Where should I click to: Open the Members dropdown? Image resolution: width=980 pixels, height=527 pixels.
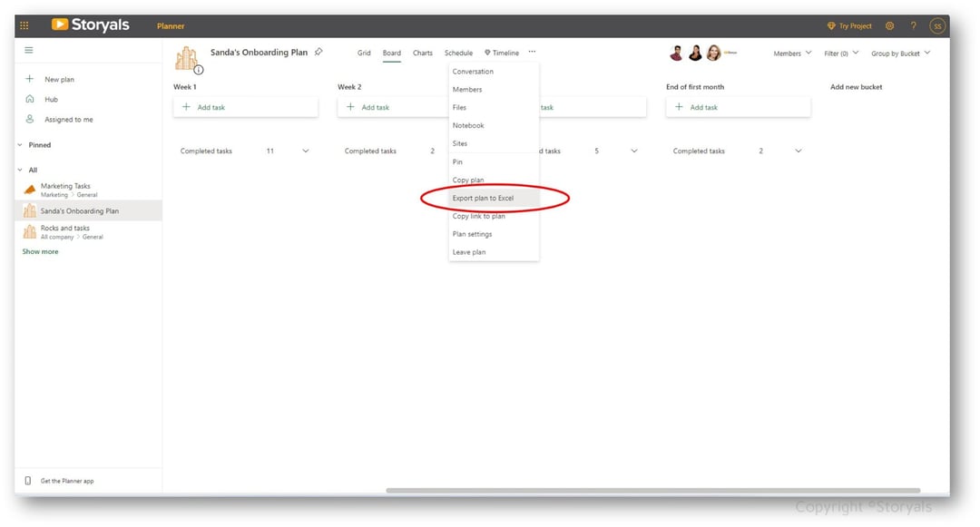pos(792,54)
